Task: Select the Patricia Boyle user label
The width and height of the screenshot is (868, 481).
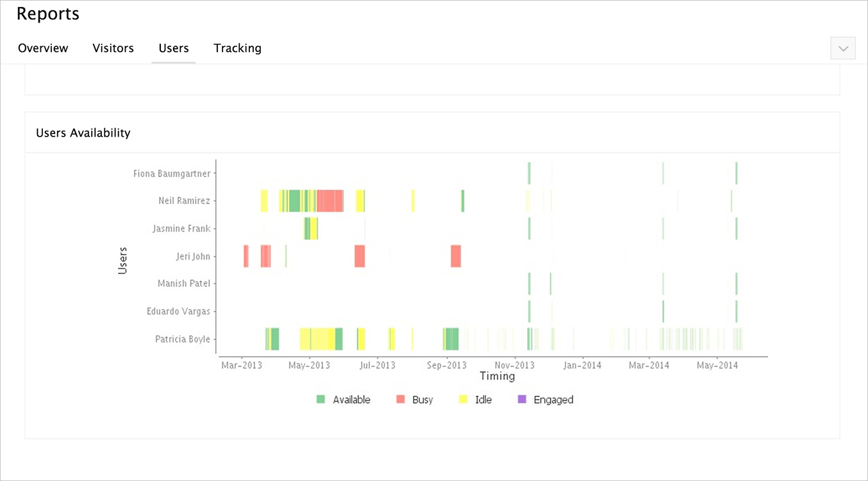Action: coord(183,339)
